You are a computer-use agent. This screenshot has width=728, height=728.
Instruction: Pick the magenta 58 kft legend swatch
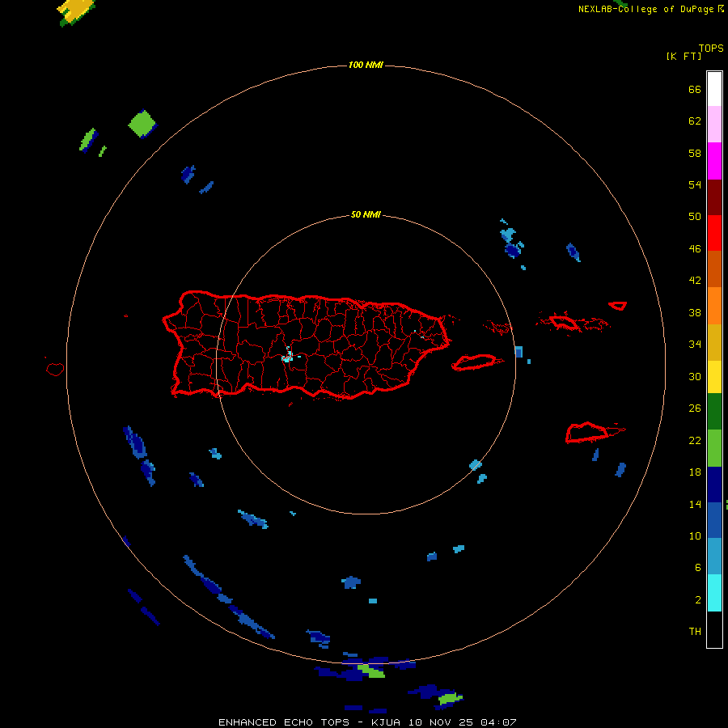pos(714,161)
